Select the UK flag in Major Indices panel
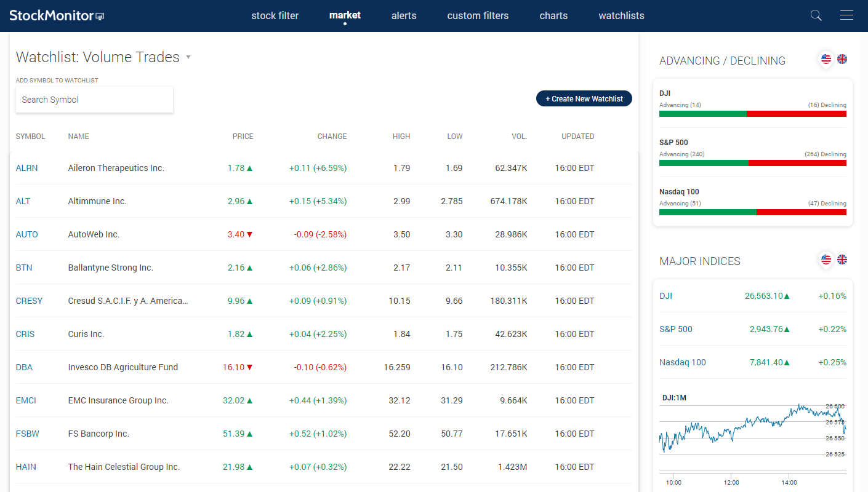The height and width of the screenshot is (492, 868). tap(842, 260)
